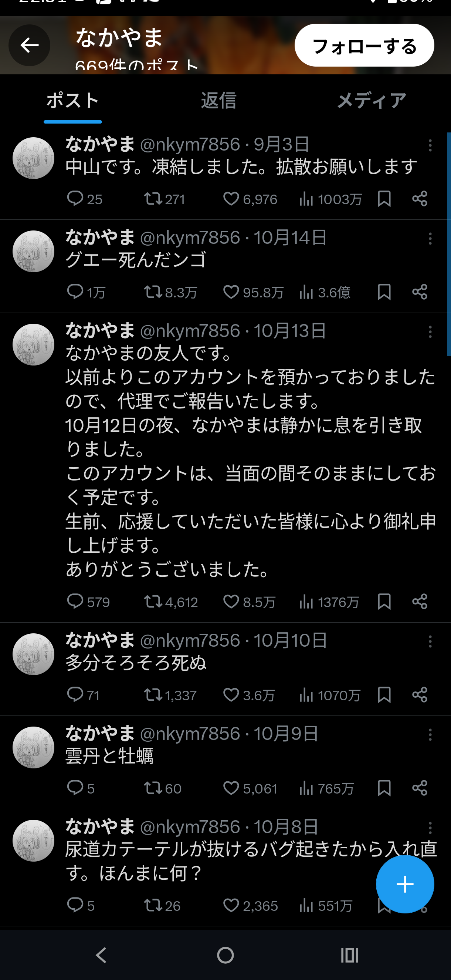Tap the avatar on the 10月10日 post

point(34,654)
